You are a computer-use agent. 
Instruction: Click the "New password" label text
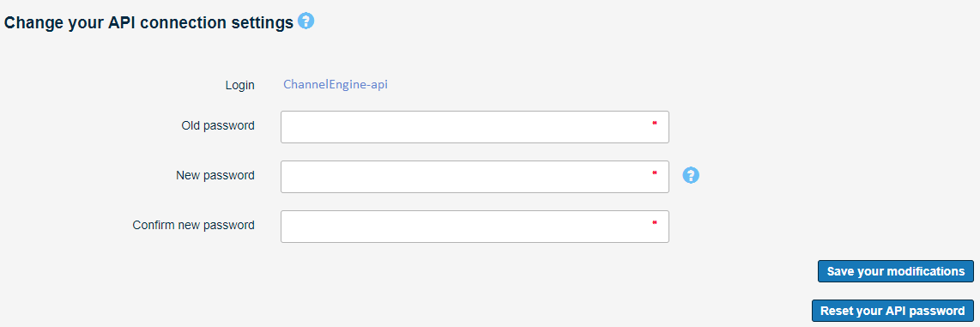215,176
